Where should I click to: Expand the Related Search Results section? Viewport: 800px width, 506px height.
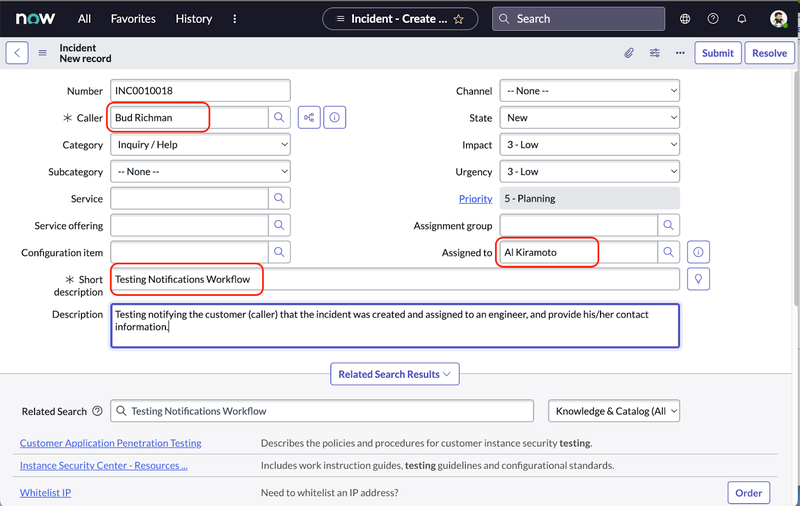pos(395,374)
